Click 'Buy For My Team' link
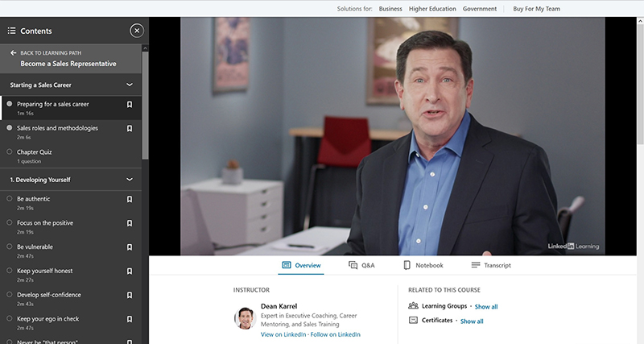Image resolution: width=644 pixels, height=344 pixels. click(x=536, y=9)
